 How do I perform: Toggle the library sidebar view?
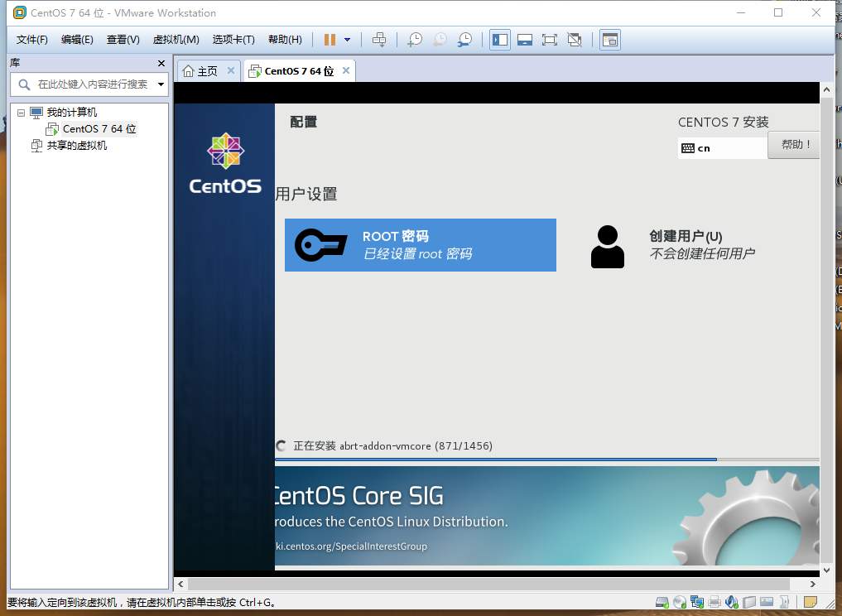tap(500, 40)
